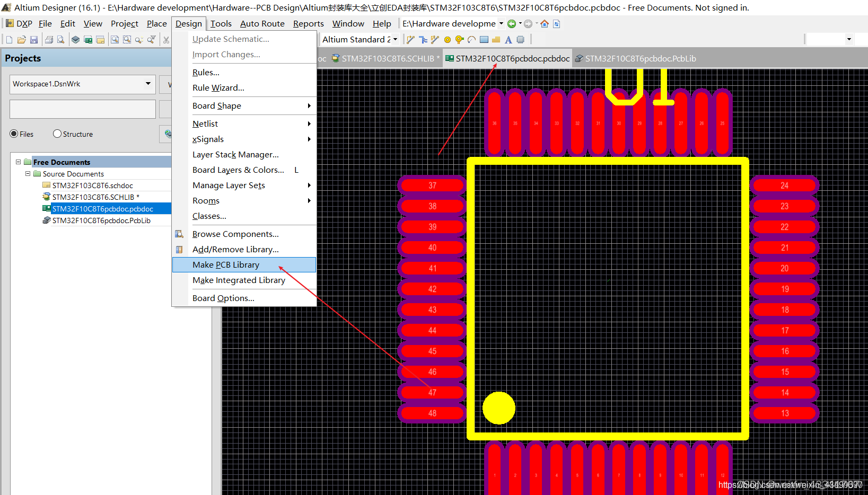Viewport: 868px width, 495px height.
Task: Select the Place String text tool
Action: point(508,40)
